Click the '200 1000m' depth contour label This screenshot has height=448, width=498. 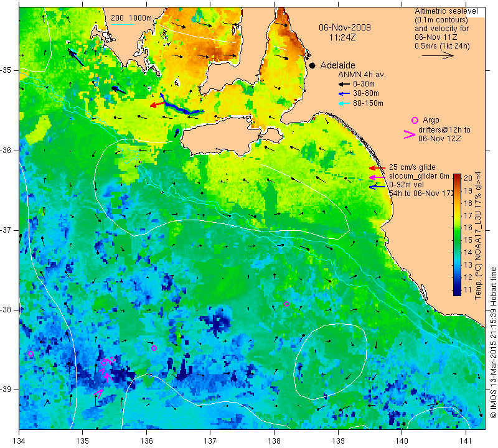[x=131, y=18]
